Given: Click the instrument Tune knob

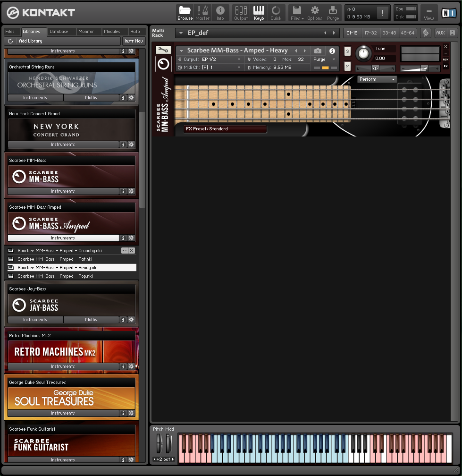Looking at the screenshot, I should click(x=363, y=53).
